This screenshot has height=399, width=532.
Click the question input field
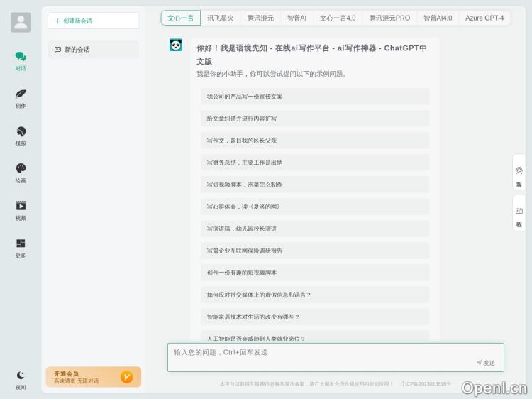pyautogui.click(x=336, y=357)
